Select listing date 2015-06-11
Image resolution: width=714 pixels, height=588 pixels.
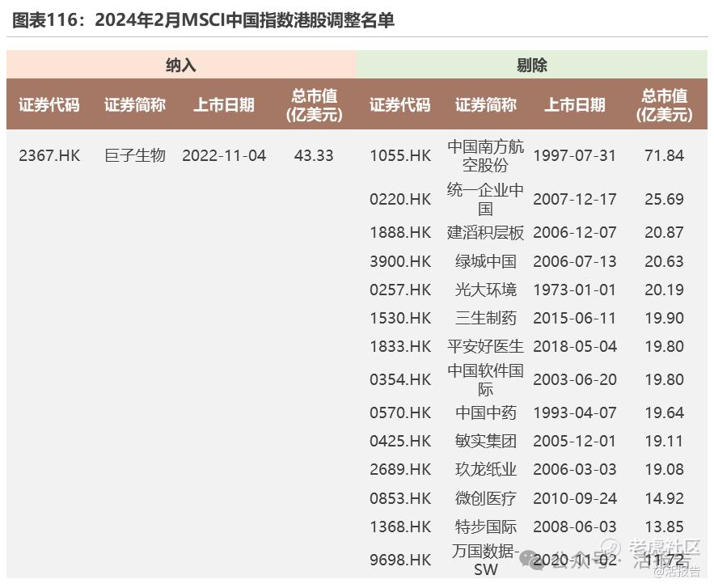coord(575,318)
